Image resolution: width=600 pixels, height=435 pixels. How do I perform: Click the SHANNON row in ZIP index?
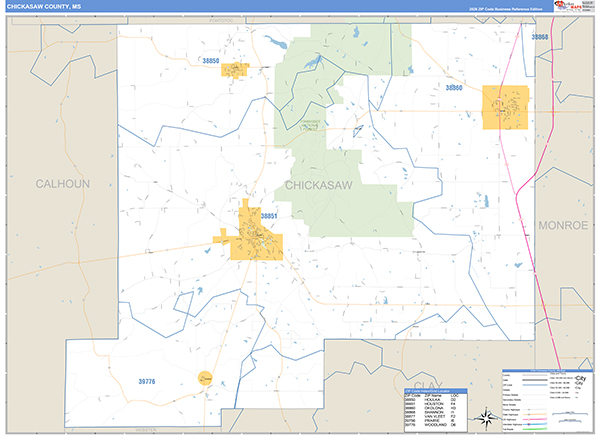click(x=436, y=412)
